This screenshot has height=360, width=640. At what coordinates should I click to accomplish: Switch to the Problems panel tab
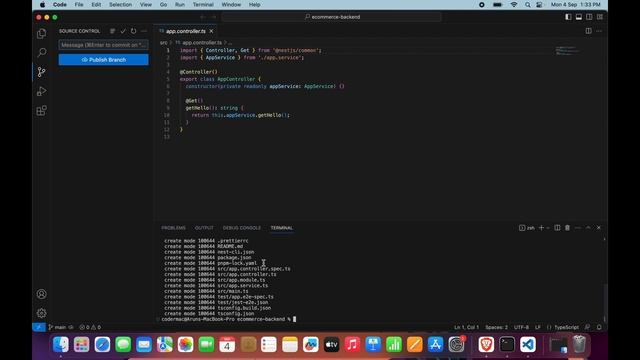(173, 228)
